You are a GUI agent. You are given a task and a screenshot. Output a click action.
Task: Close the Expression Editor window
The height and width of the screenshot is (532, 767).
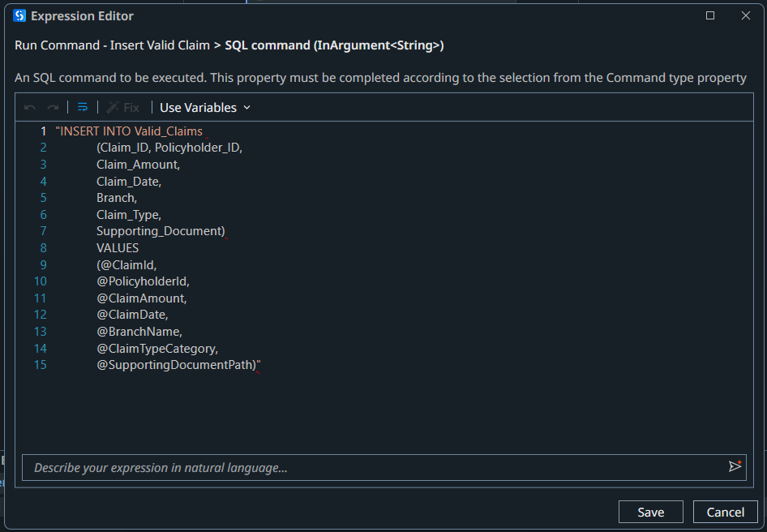click(746, 15)
